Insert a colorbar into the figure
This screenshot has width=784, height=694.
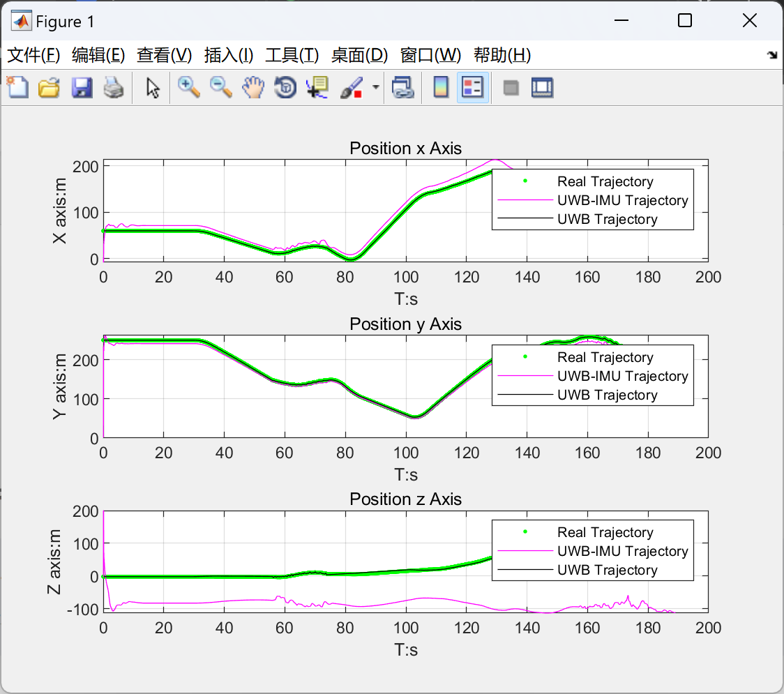click(x=440, y=87)
